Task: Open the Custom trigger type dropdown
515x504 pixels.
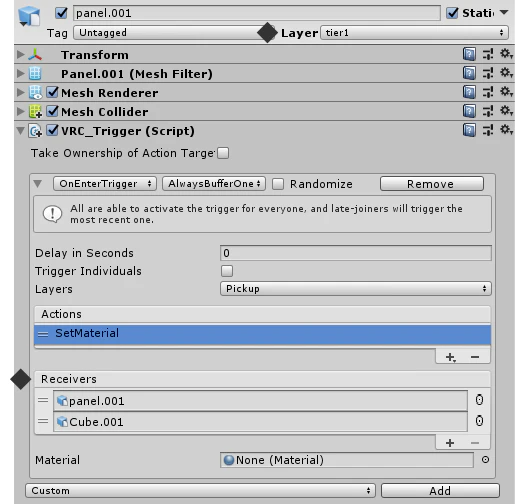Action: point(200,491)
